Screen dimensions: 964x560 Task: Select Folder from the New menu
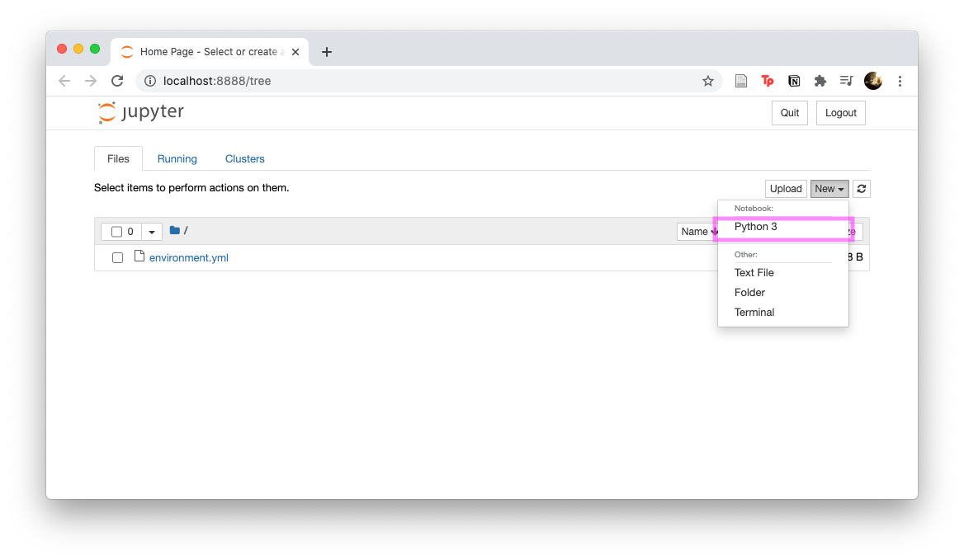point(749,293)
